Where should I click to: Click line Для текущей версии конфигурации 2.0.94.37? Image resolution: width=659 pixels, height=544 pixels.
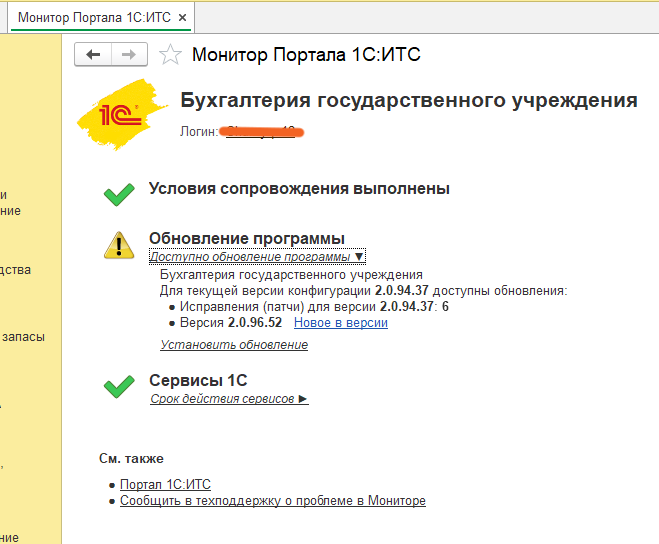pyautogui.click(x=364, y=290)
